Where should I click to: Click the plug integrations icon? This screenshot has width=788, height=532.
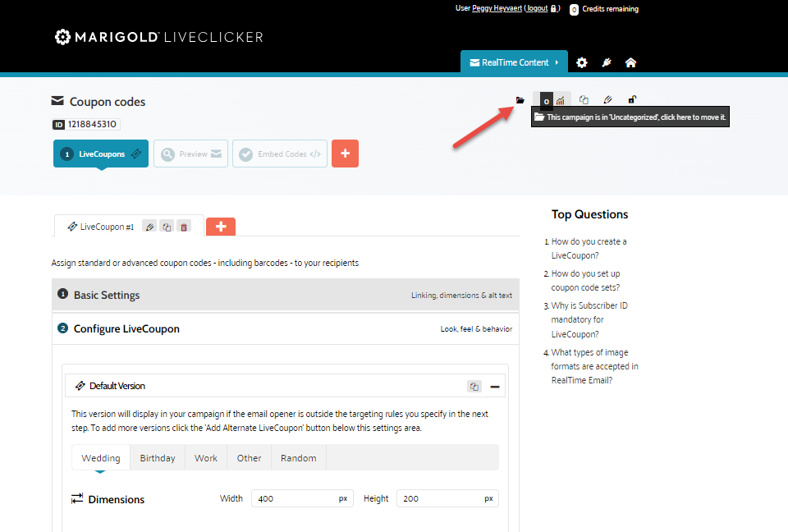(x=607, y=63)
